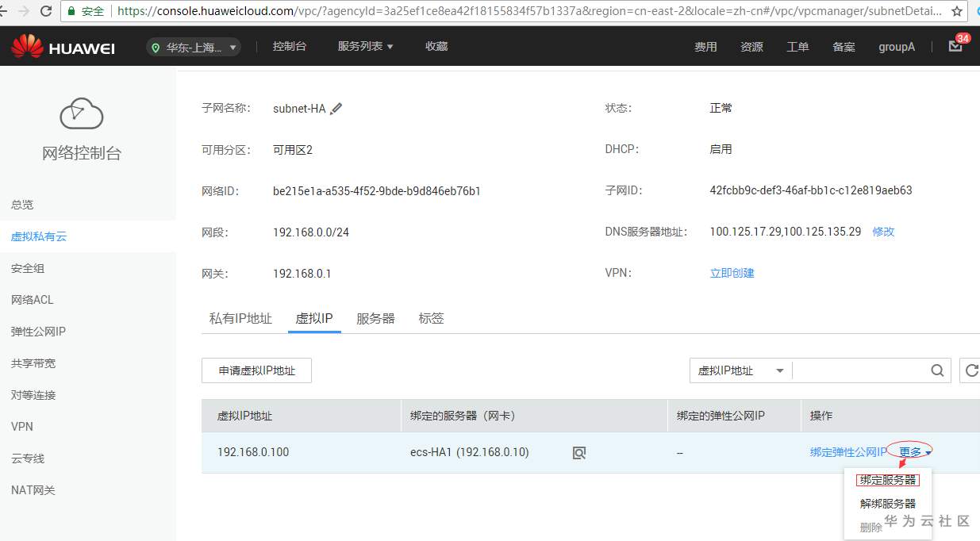Screen dimensions: 980x541
Task: Open the 虚拟IP地址 filter dropdown
Action: 740,370
